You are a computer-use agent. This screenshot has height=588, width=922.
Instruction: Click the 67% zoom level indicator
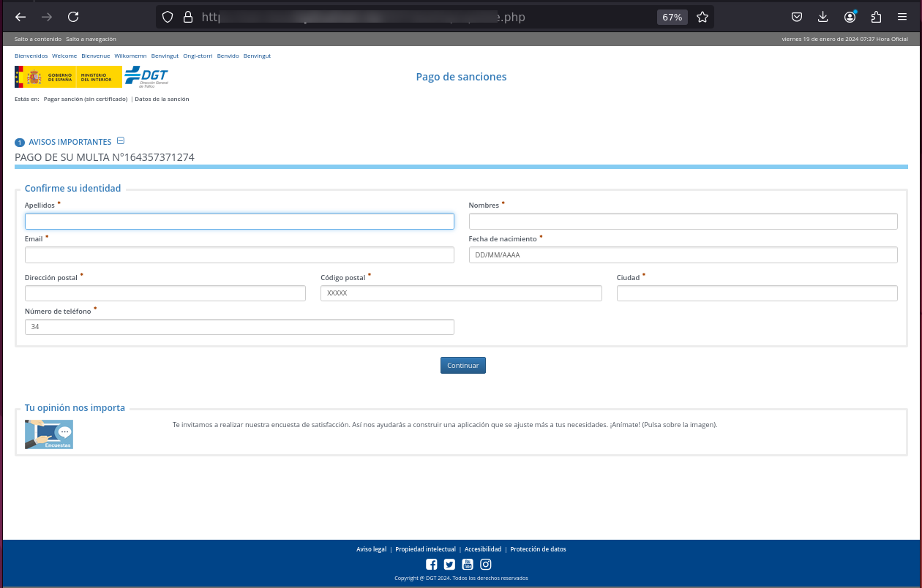point(672,17)
